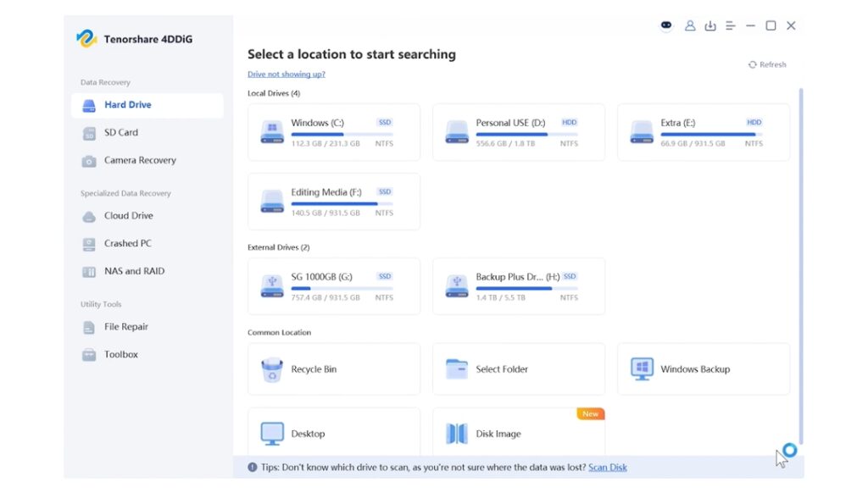Click the 'Select a location to start searching' heading
This screenshot has height=493, width=868.
pos(352,54)
